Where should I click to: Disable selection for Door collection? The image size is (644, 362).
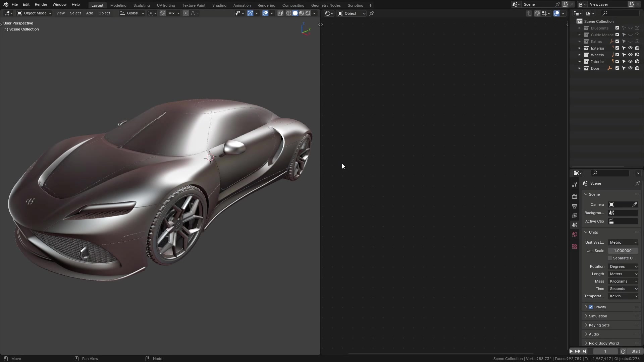(x=624, y=68)
